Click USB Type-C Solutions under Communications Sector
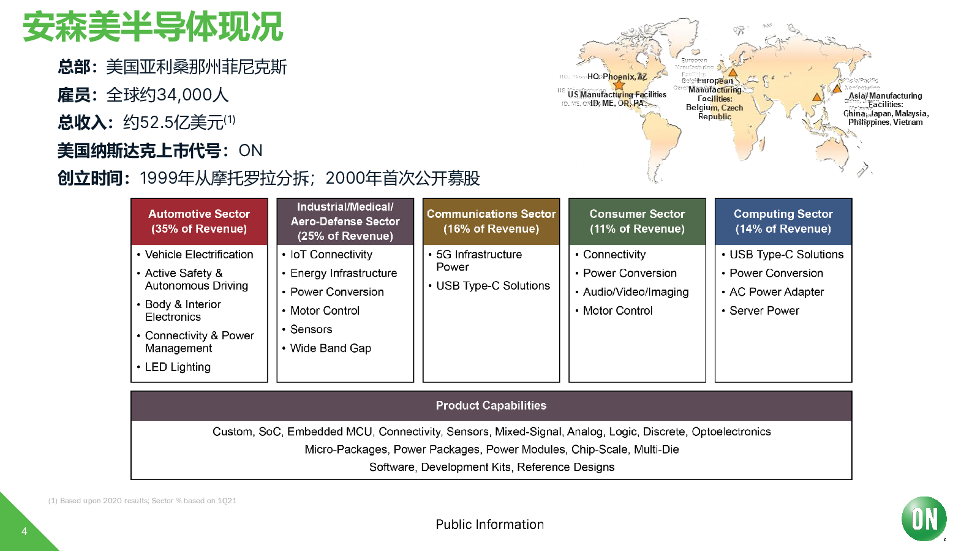 [x=493, y=286]
